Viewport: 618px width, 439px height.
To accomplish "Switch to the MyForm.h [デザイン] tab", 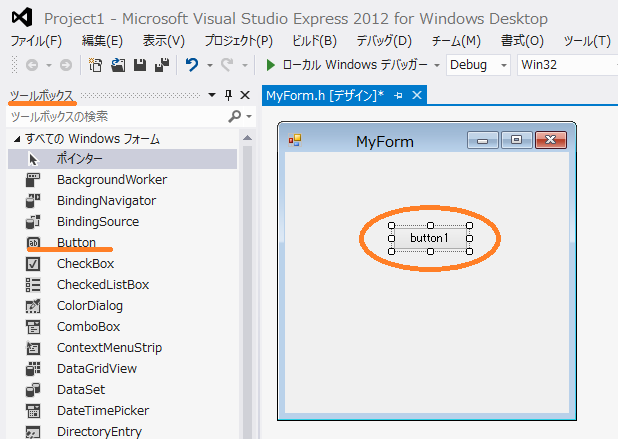I will (x=325, y=95).
